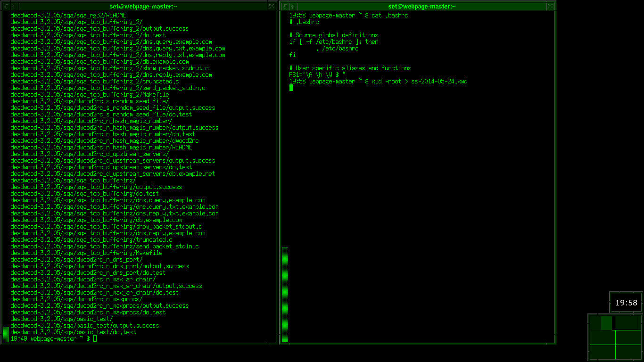Select the left window miniature in the pager
The image size is (644, 362).
click(595, 323)
